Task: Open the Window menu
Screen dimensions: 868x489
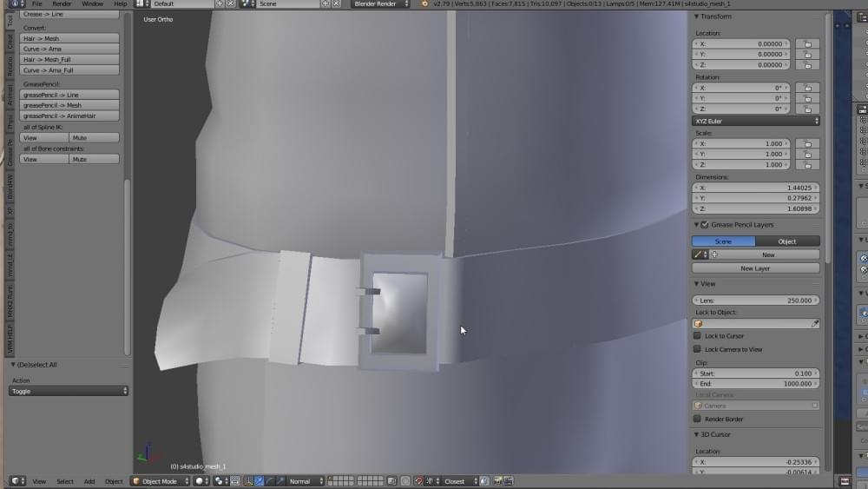Action: pyautogui.click(x=93, y=3)
